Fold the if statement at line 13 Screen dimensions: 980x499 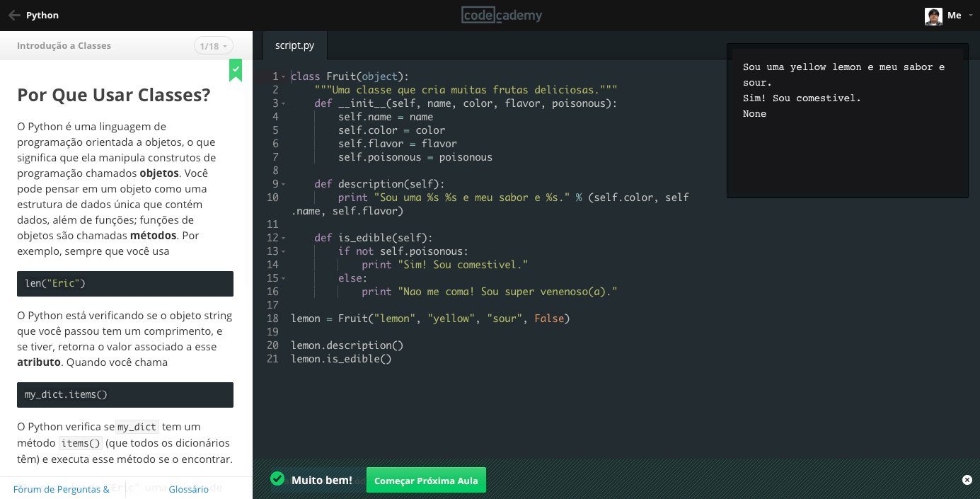(x=283, y=251)
